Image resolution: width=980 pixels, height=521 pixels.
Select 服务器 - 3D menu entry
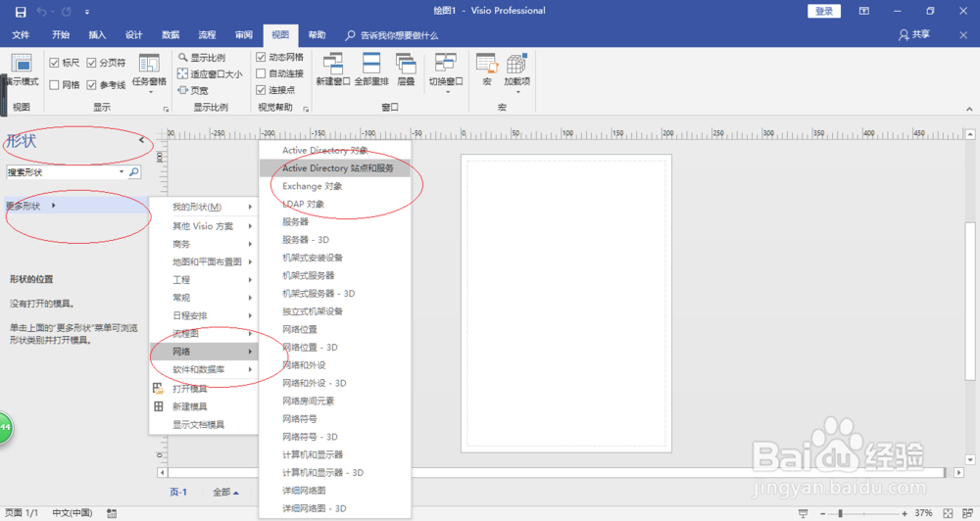tap(335, 239)
